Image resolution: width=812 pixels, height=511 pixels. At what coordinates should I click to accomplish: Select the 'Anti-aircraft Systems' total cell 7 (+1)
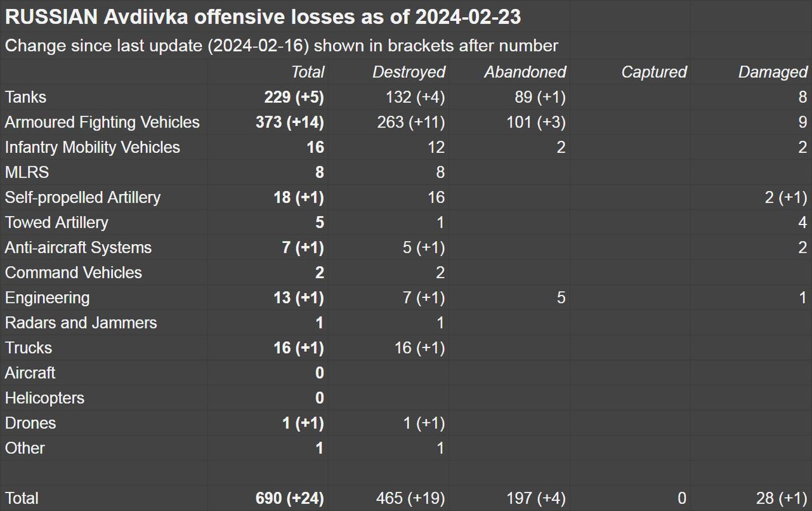pyautogui.click(x=303, y=247)
